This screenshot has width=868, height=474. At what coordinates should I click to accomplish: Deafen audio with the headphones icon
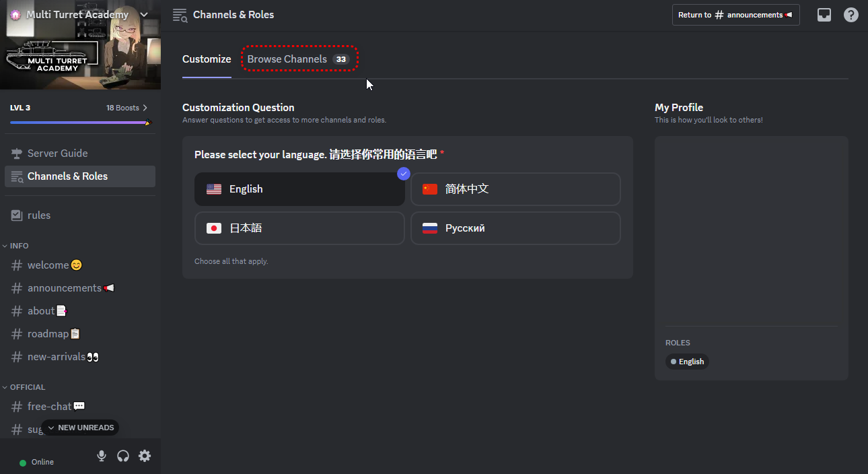pos(123,456)
